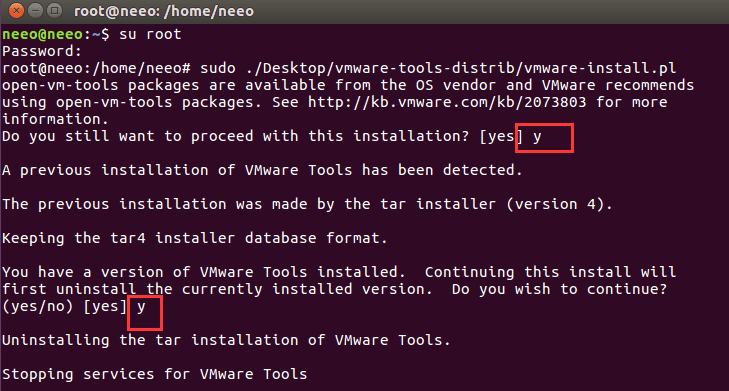Click the Password: prompt line
The width and height of the screenshot is (729, 391).
point(42,51)
